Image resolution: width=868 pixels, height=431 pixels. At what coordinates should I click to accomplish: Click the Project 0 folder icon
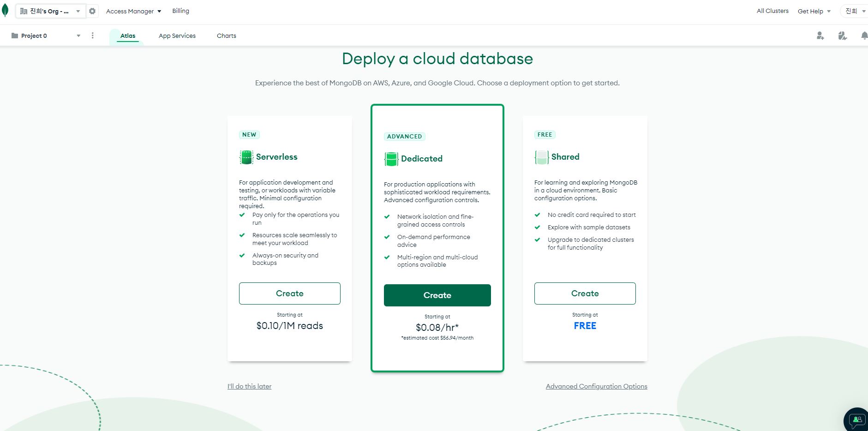[x=15, y=36]
